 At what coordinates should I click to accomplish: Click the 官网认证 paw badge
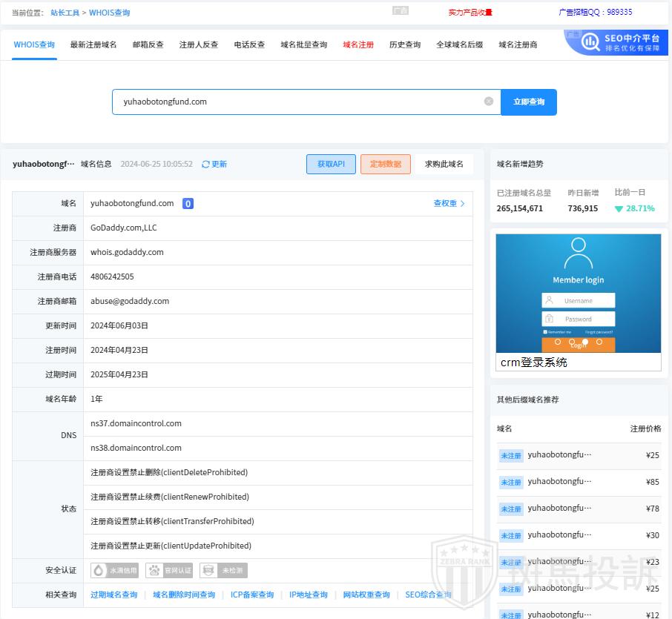169,570
